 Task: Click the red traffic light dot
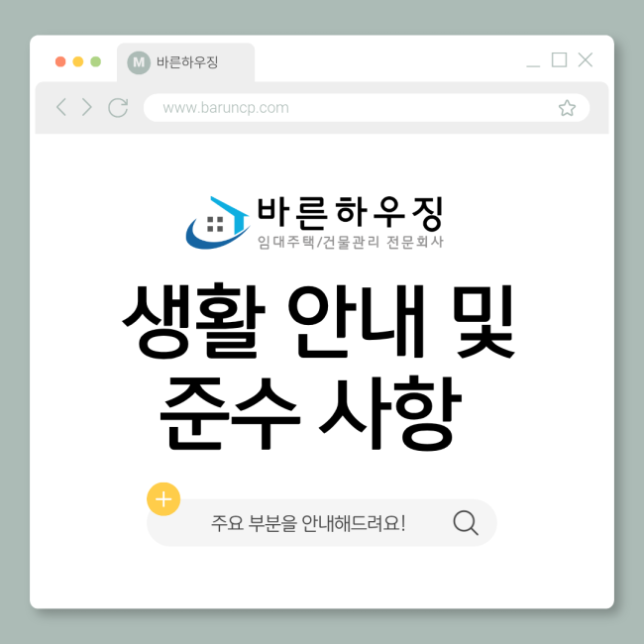60,61
